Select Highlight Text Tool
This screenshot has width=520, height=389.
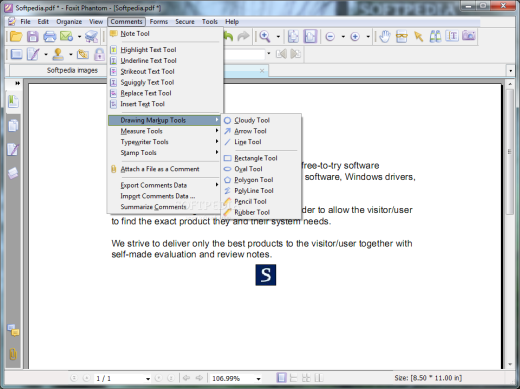pyautogui.click(x=165, y=50)
